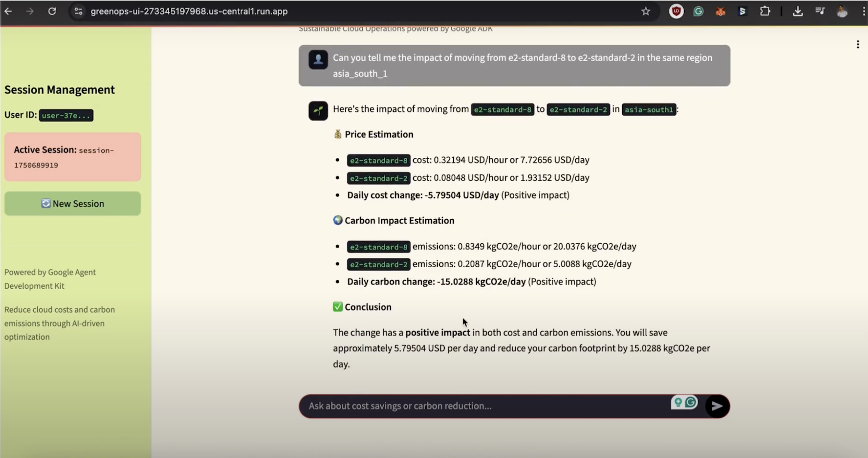Click the MetaMask fox extension icon

pyautogui.click(x=720, y=12)
